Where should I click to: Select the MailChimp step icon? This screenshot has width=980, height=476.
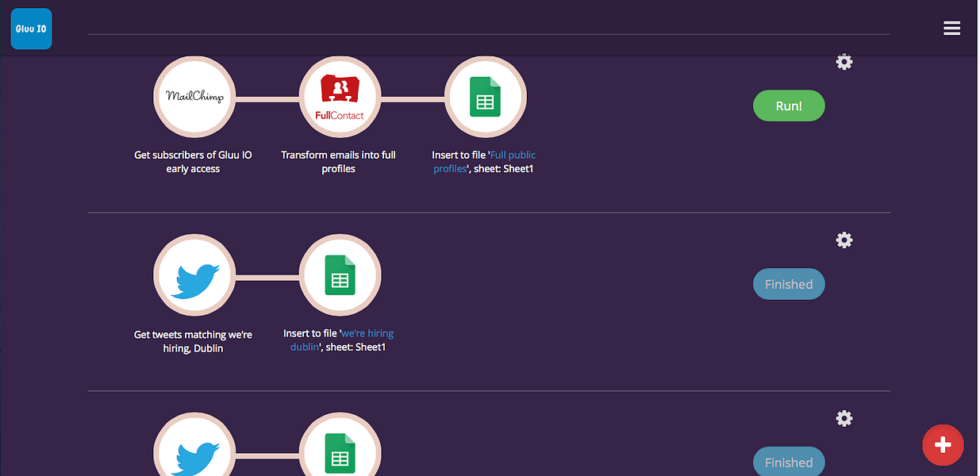pyautogui.click(x=194, y=98)
